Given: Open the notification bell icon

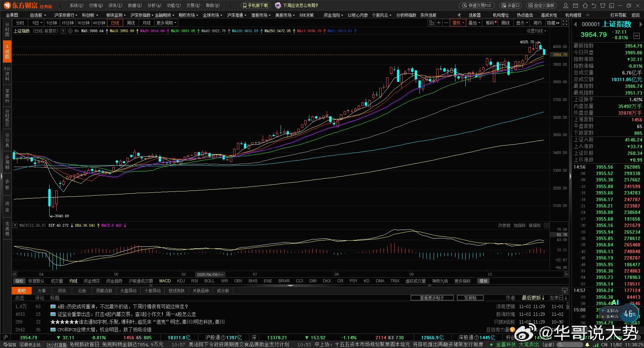Looking at the screenshot, I should (587, 345).
